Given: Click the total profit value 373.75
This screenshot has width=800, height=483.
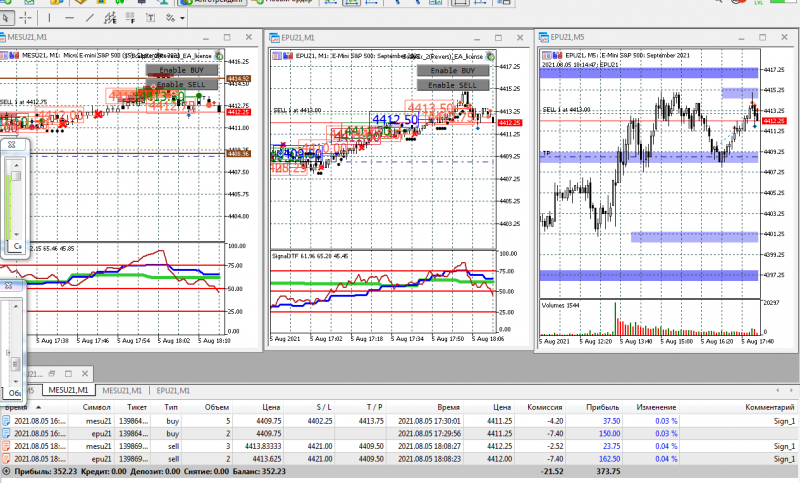Looking at the screenshot, I should 608,471.
